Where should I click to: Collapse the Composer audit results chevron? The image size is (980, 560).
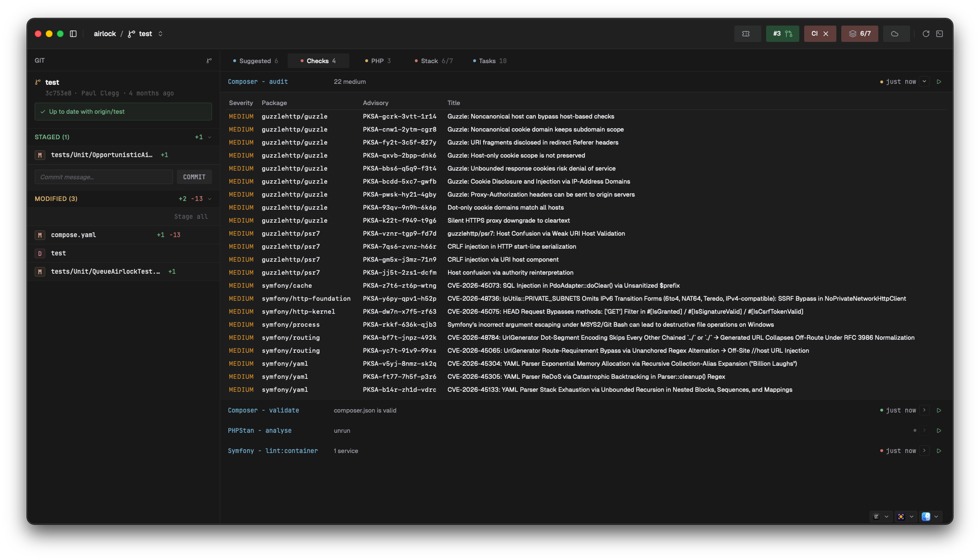click(924, 82)
